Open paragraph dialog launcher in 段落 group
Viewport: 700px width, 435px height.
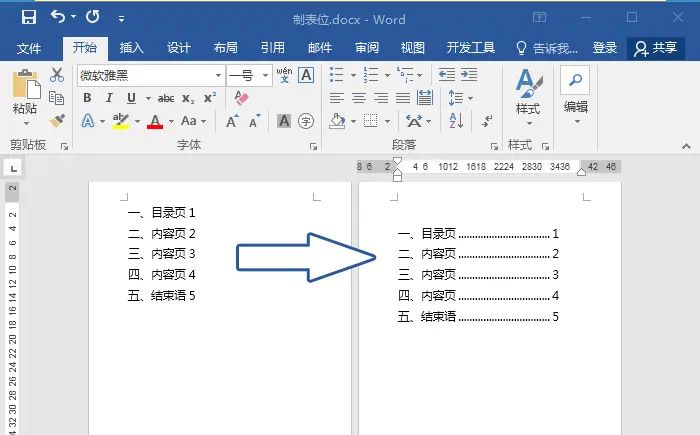[494, 146]
